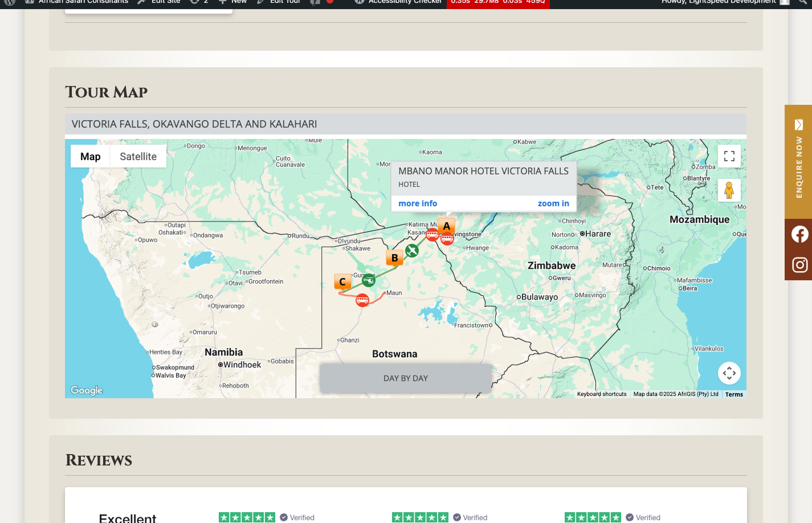
Task: Select orange map marker A
Action: pyautogui.click(x=447, y=226)
